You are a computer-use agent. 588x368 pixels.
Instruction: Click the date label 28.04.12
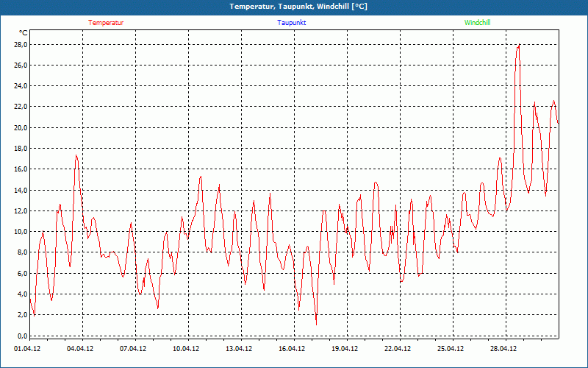click(503, 349)
